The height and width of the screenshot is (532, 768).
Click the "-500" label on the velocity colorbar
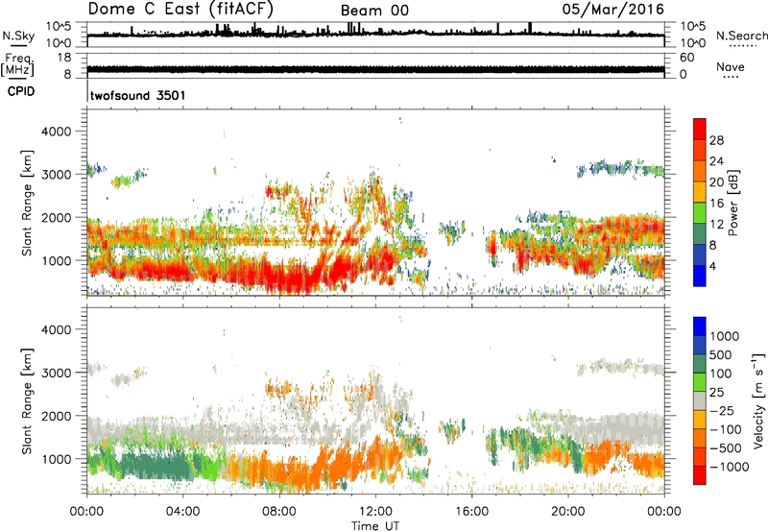coord(725,448)
